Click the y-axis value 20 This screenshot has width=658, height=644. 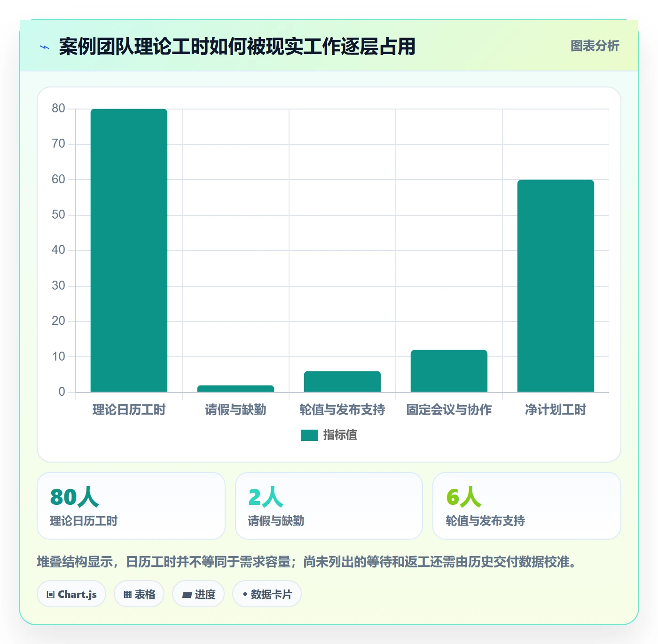[x=58, y=321]
